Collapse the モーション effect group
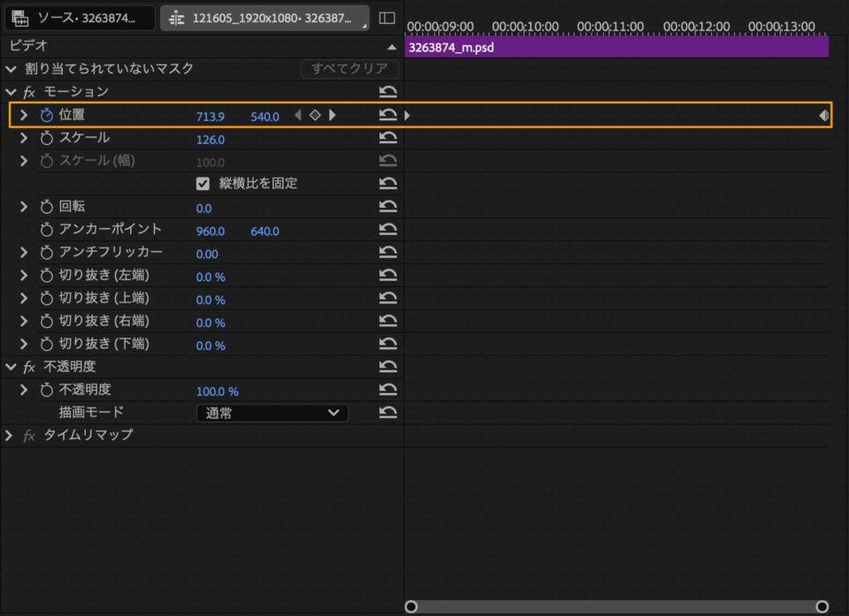Screen dimensions: 849x616 (x=11, y=92)
